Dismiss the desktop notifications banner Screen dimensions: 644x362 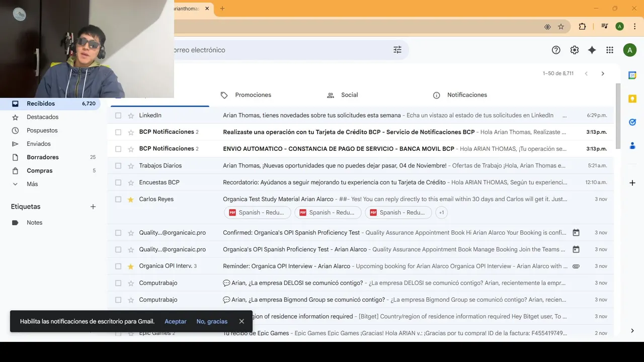click(x=242, y=321)
